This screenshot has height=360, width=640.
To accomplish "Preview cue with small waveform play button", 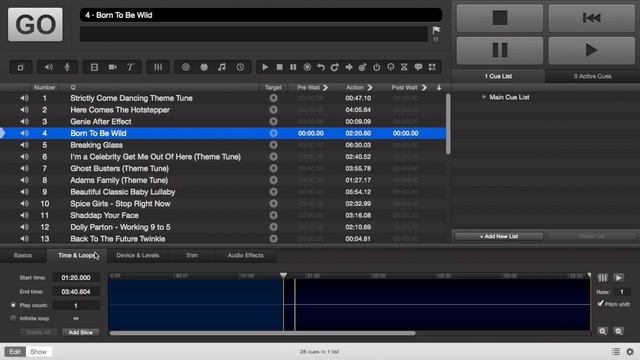I will point(619,278).
